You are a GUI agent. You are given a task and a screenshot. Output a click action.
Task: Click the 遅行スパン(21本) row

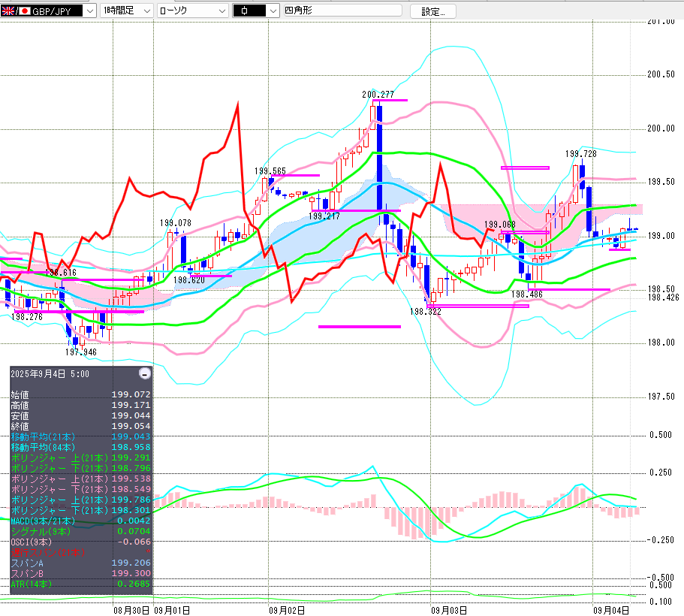coord(80,552)
